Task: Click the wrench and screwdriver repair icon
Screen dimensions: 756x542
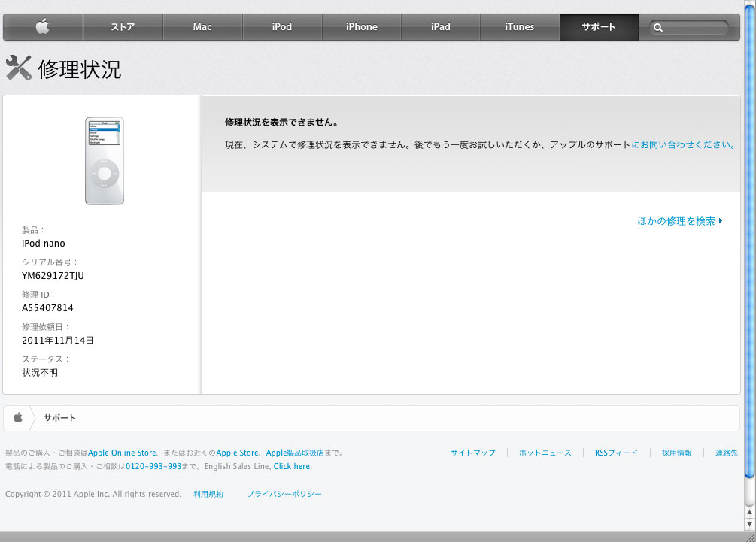Action: pyautogui.click(x=18, y=68)
